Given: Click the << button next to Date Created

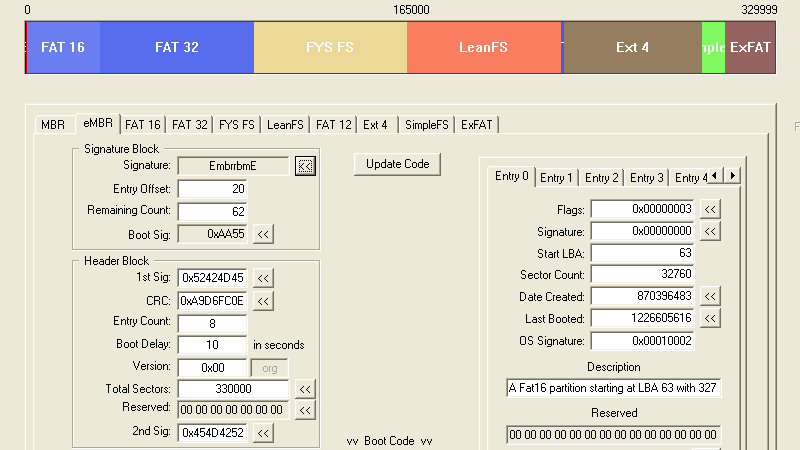Looking at the screenshot, I should 709,296.
